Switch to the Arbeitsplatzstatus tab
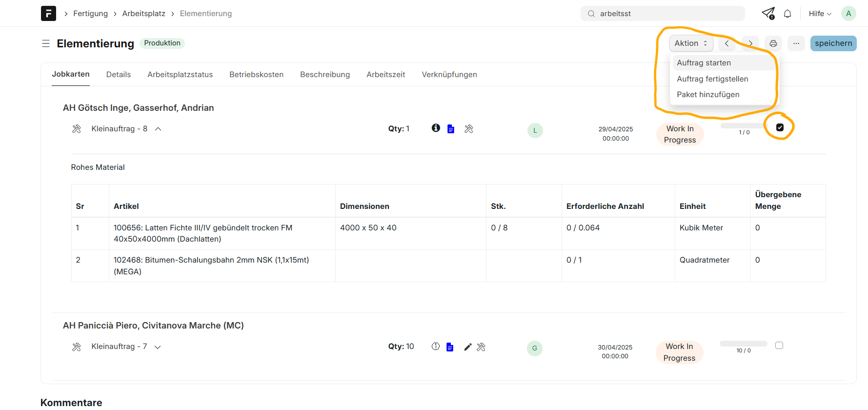The image size is (868, 410). [x=180, y=75]
